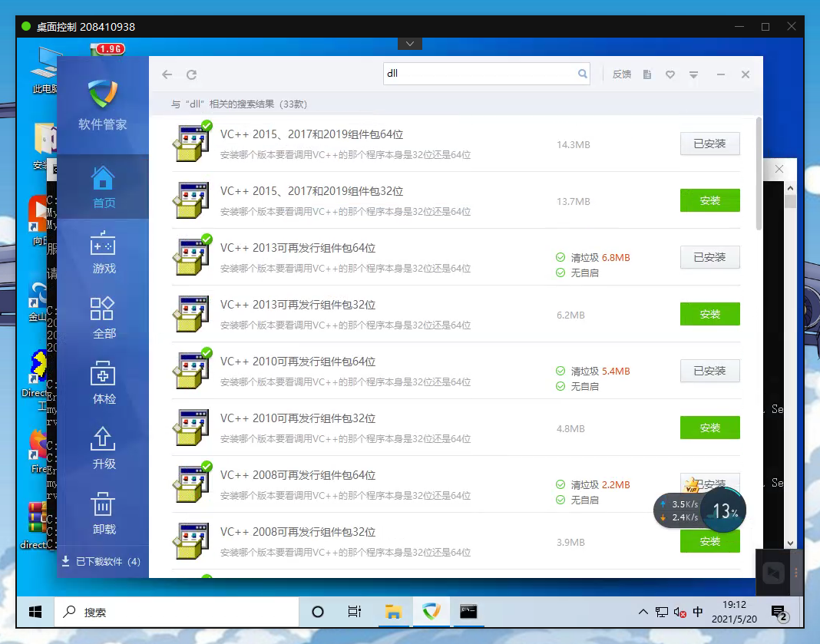
Task: Click the 此电脑 desktop icon
Action: coord(46,71)
